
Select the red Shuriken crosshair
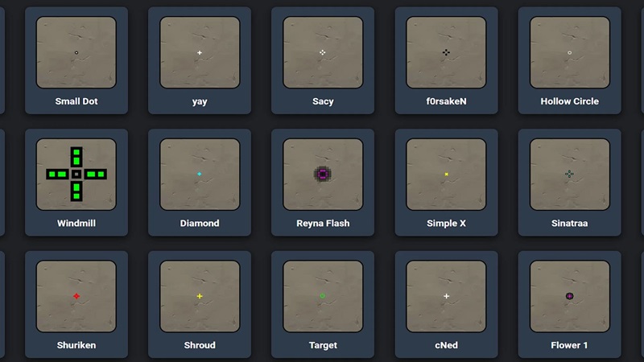click(76, 296)
